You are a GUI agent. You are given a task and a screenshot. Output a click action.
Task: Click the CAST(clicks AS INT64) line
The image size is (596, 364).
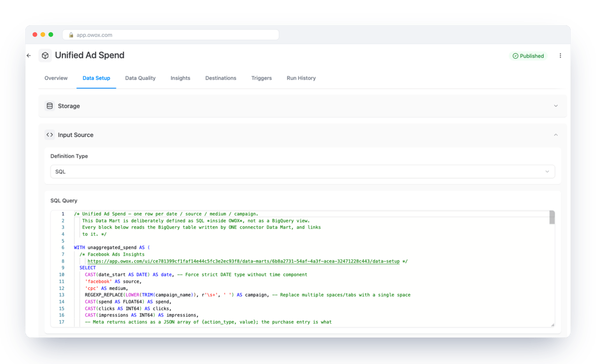[x=128, y=309]
